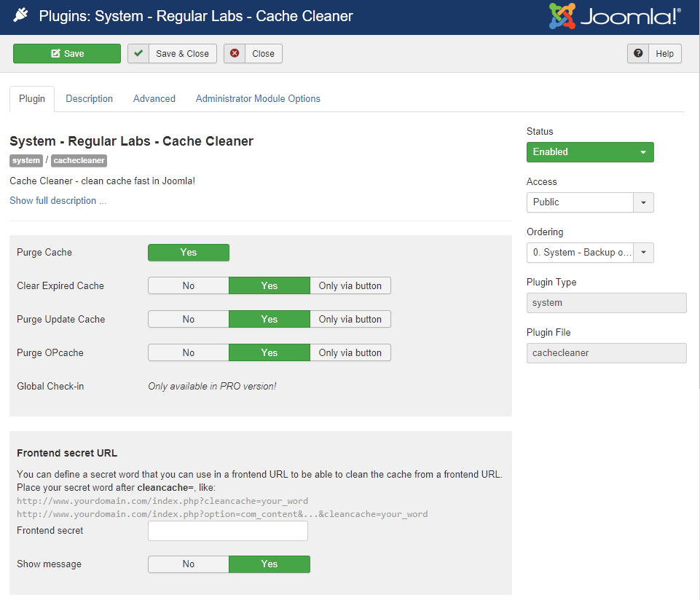Viewport: 700px width, 600px height.
Task: Click the Save button
Action: click(67, 54)
